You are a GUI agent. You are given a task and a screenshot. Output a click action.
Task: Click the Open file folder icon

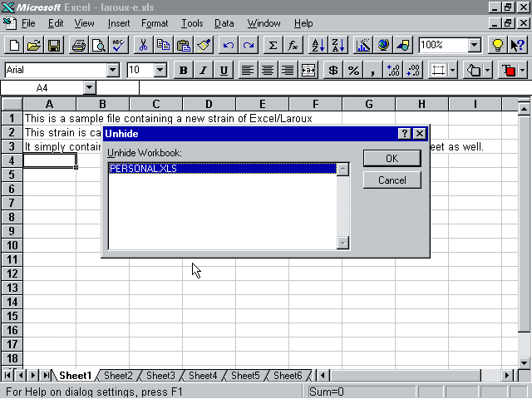pos(34,45)
